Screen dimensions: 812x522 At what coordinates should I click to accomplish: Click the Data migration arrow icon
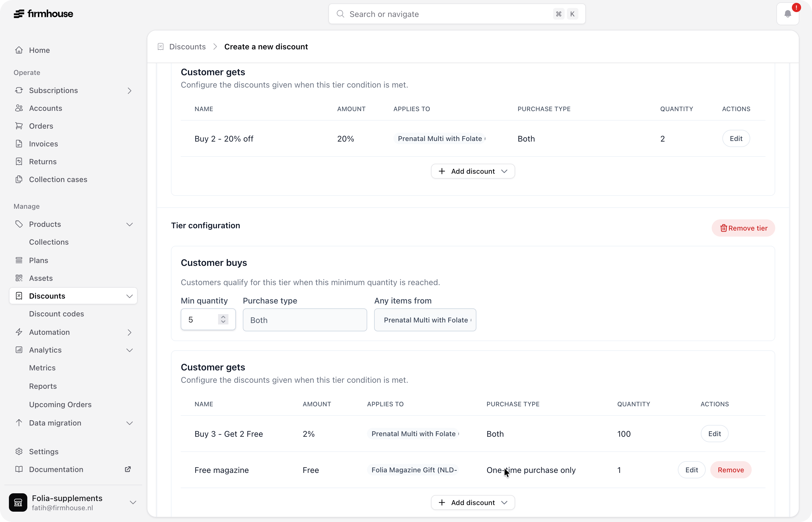click(x=19, y=423)
